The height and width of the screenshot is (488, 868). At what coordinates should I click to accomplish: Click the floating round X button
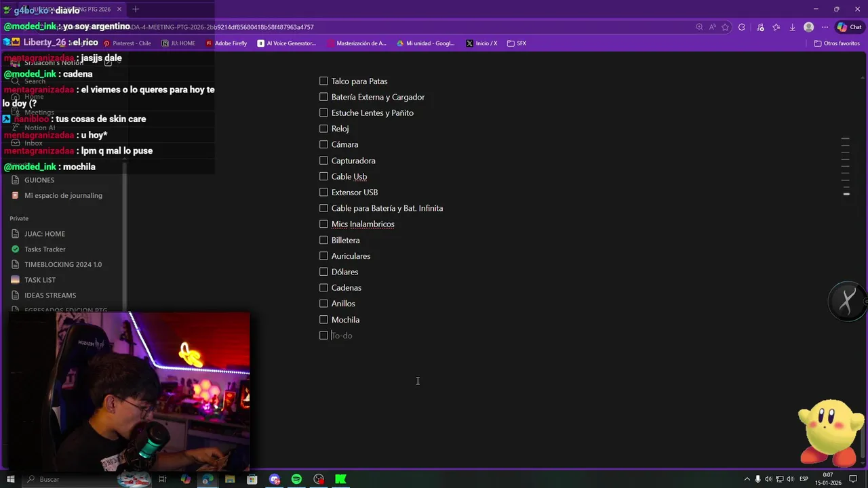(846, 300)
